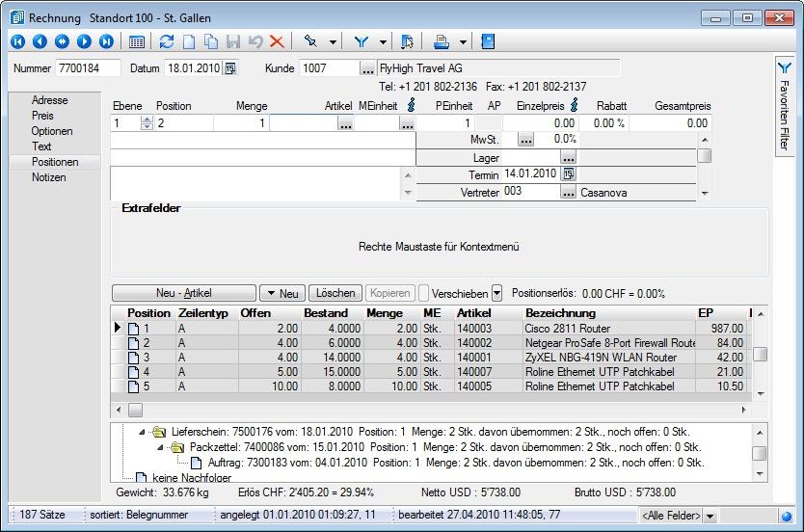Click the filter funnel icon
This screenshot has height=532, width=804.
361,41
